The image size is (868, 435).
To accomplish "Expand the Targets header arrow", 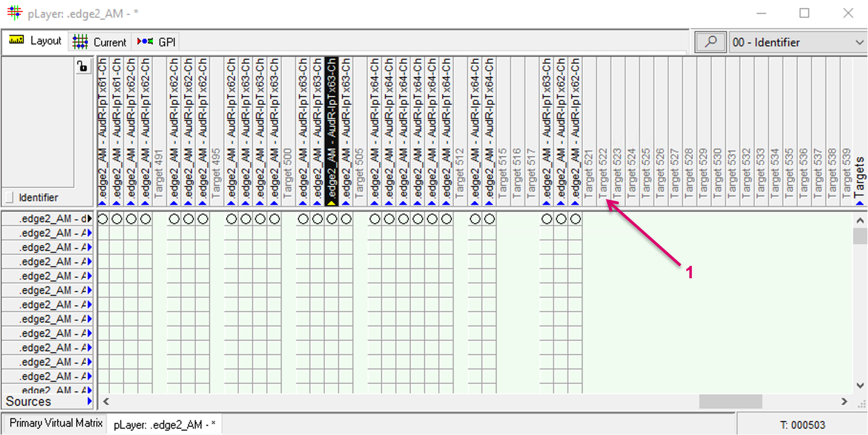I will pos(860,203).
